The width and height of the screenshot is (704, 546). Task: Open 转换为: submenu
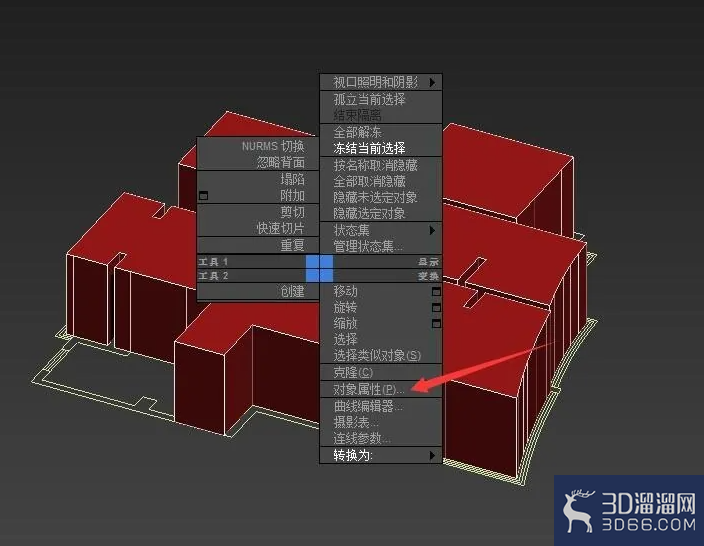[x=381, y=455]
